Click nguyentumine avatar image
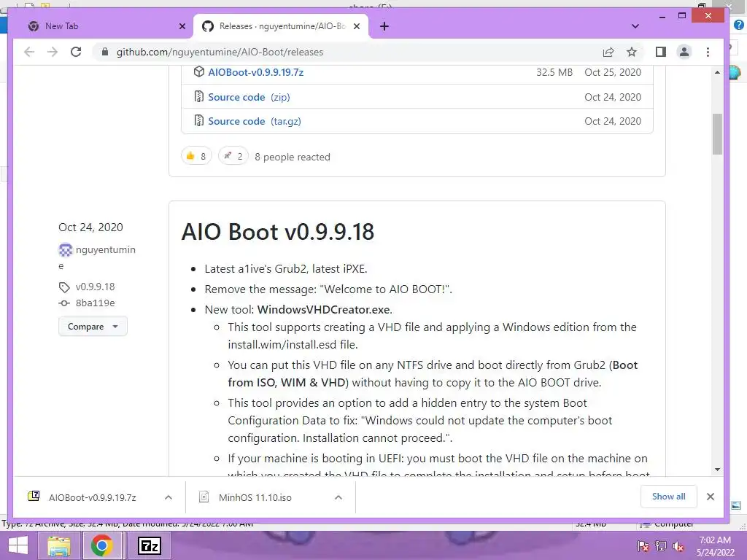747x560 pixels. 65,249
